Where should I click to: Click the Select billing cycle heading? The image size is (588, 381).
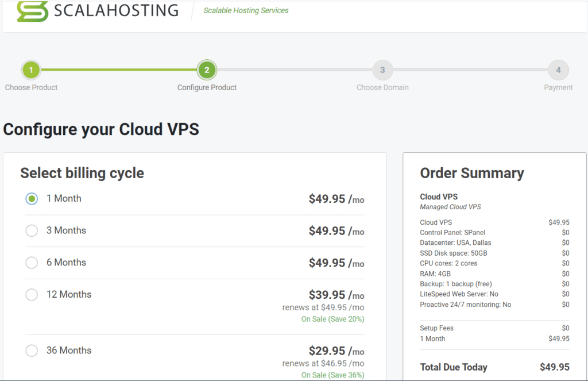point(82,173)
